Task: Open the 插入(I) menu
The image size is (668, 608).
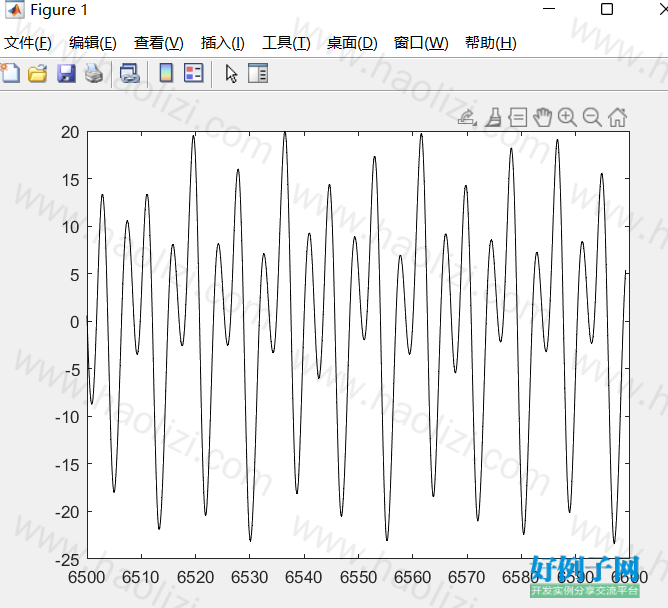Action: pyautogui.click(x=222, y=43)
